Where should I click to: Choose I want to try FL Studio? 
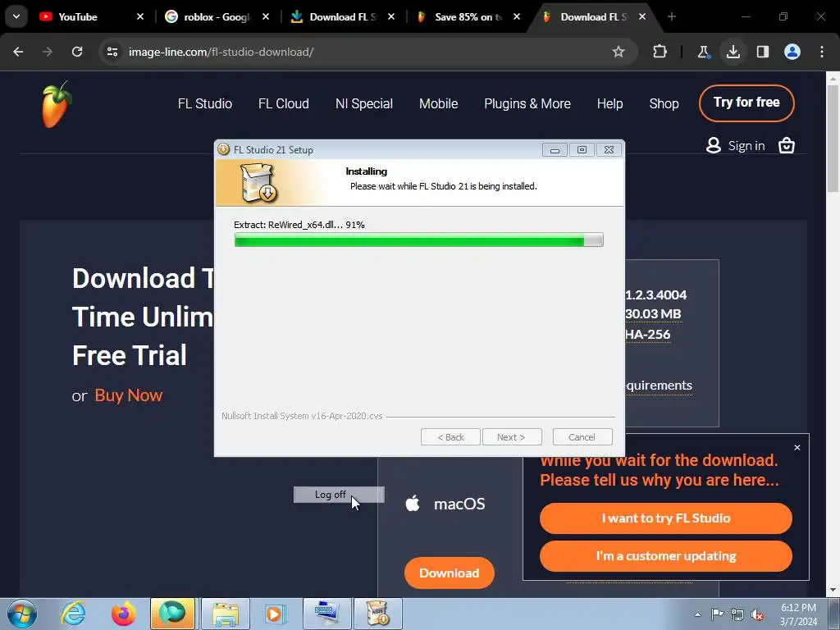[666, 518]
